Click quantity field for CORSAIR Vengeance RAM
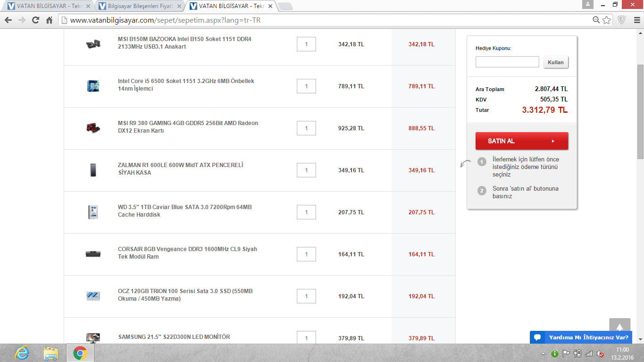This screenshot has height=362, width=644. coord(306,254)
